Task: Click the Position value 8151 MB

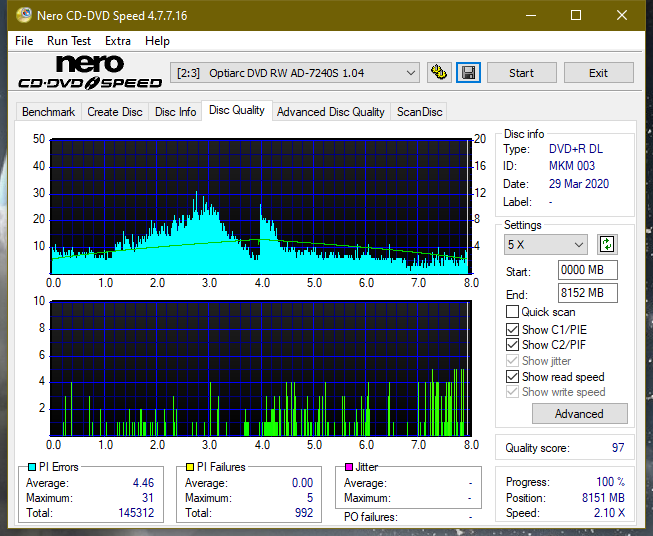Action: (x=603, y=498)
